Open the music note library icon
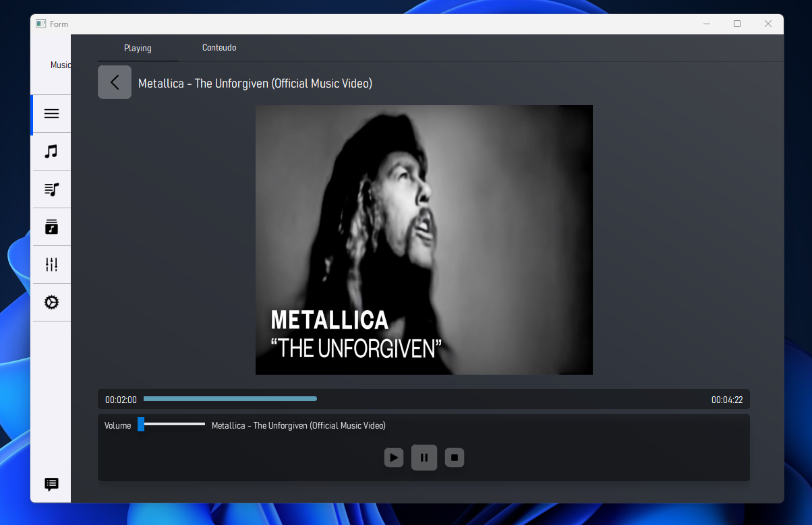The image size is (812, 525). 51,152
